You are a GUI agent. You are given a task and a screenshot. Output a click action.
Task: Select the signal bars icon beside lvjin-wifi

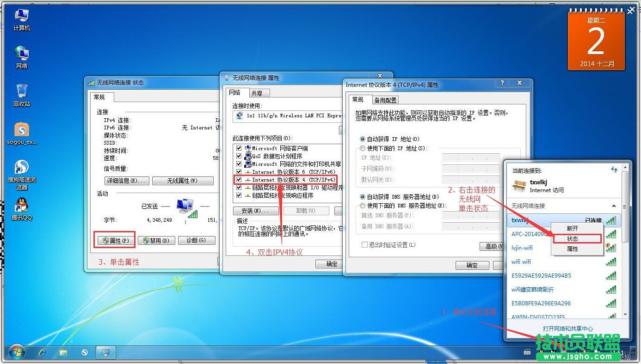pyautogui.click(x=612, y=248)
